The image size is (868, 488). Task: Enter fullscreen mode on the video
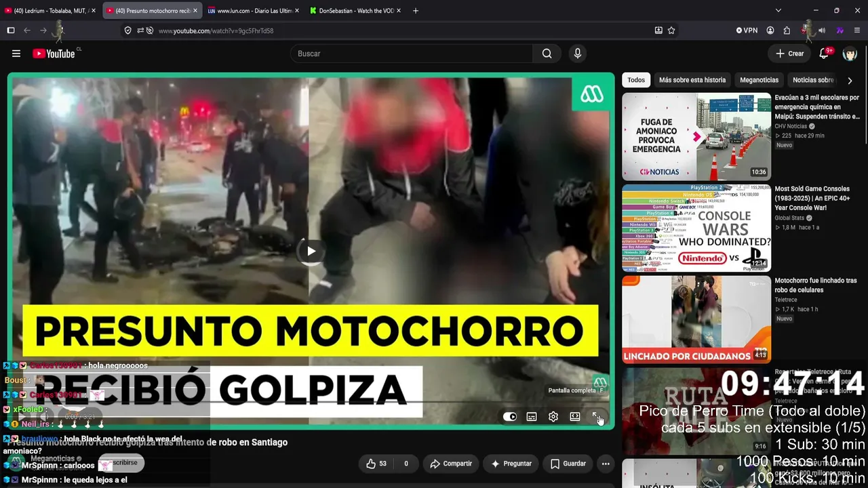coord(596,417)
